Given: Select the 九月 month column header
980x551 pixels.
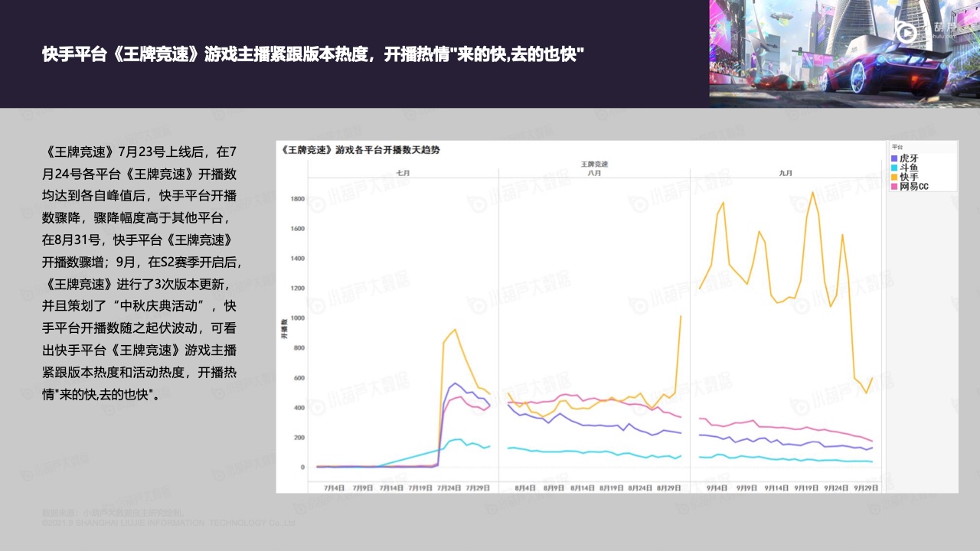Looking at the screenshot, I should click(786, 174).
